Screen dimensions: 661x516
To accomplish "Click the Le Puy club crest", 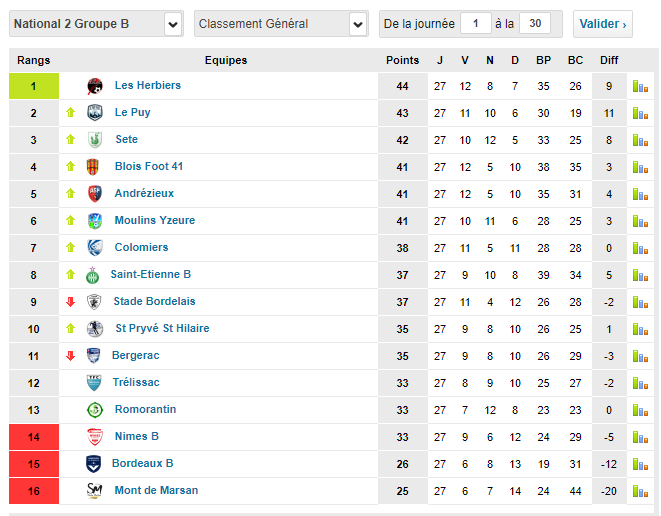I will (x=95, y=113).
